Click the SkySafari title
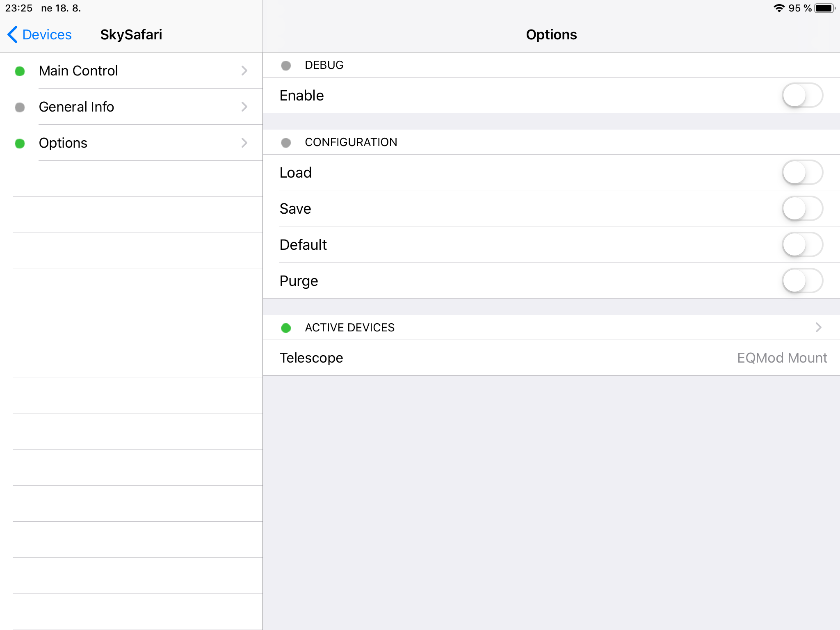 (131, 34)
